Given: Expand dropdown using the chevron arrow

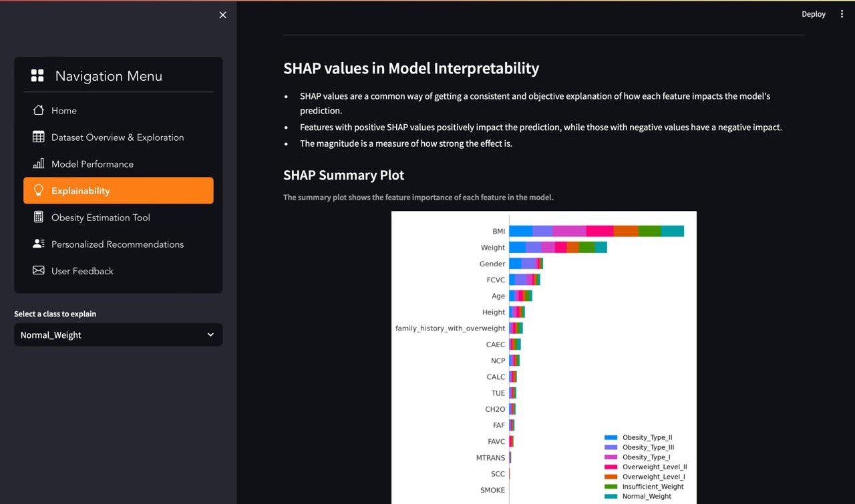Looking at the screenshot, I should click(x=210, y=335).
